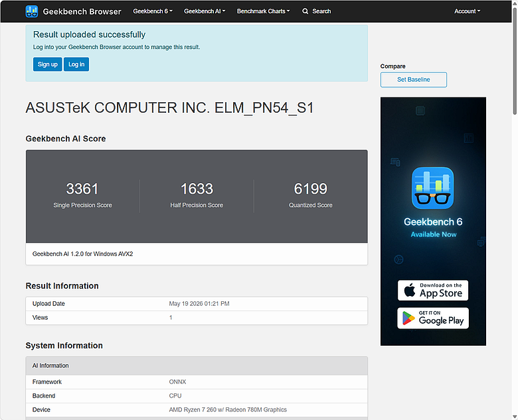
Task: Click the Geekbench Browser logo icon
Action: (x=32, y=11)
